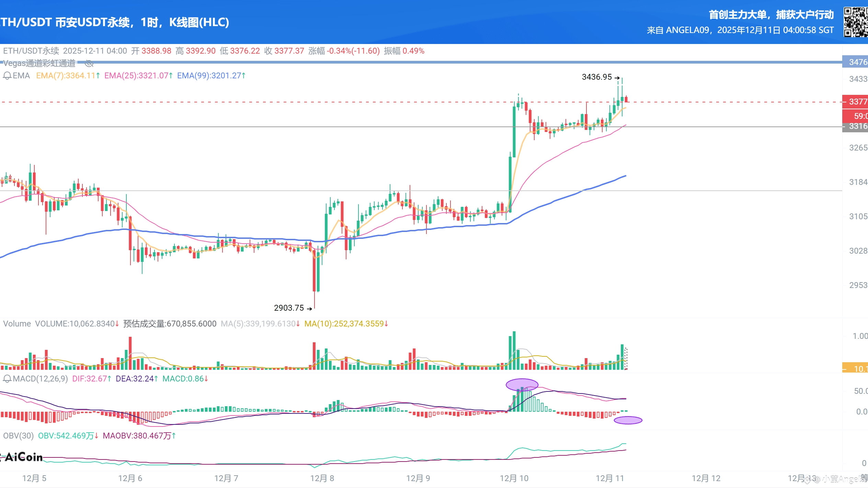
Task: Click the blue 3476 price axis label
Action: point(855,62)
